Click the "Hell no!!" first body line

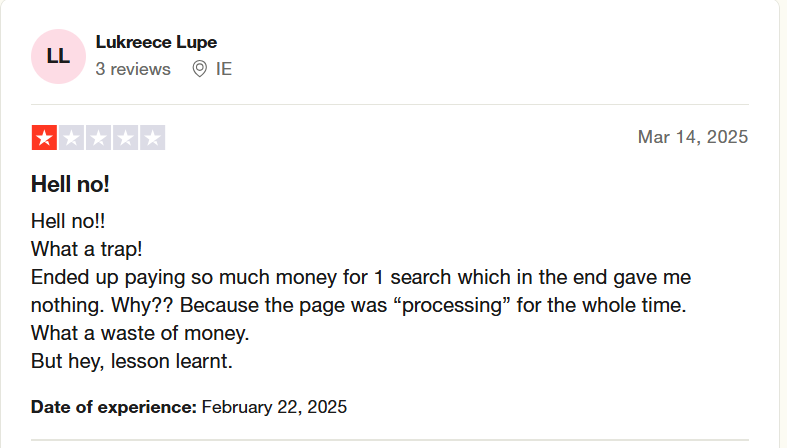68,221
